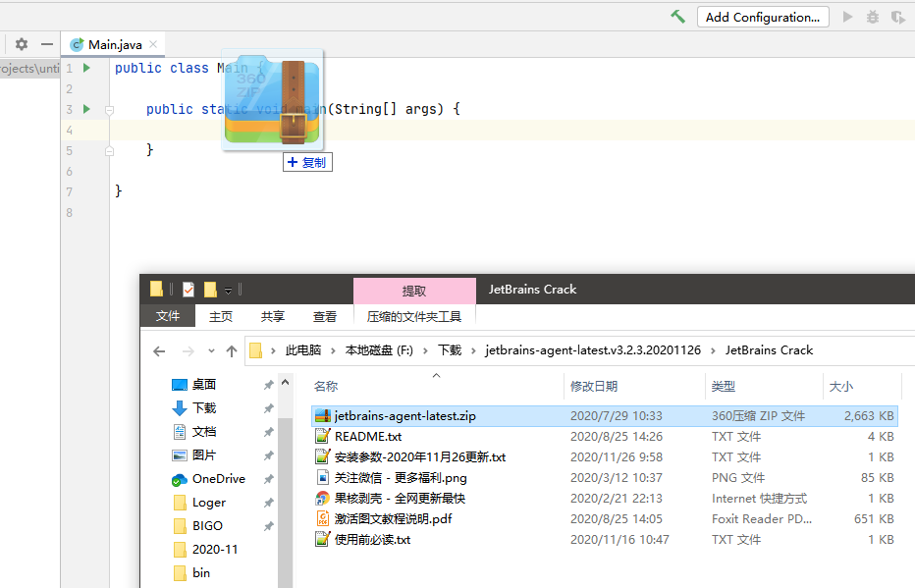Viewport: 915px width, 588px height.
Task: Click 此电脑 in the address bar
Action: click(302, 350)
